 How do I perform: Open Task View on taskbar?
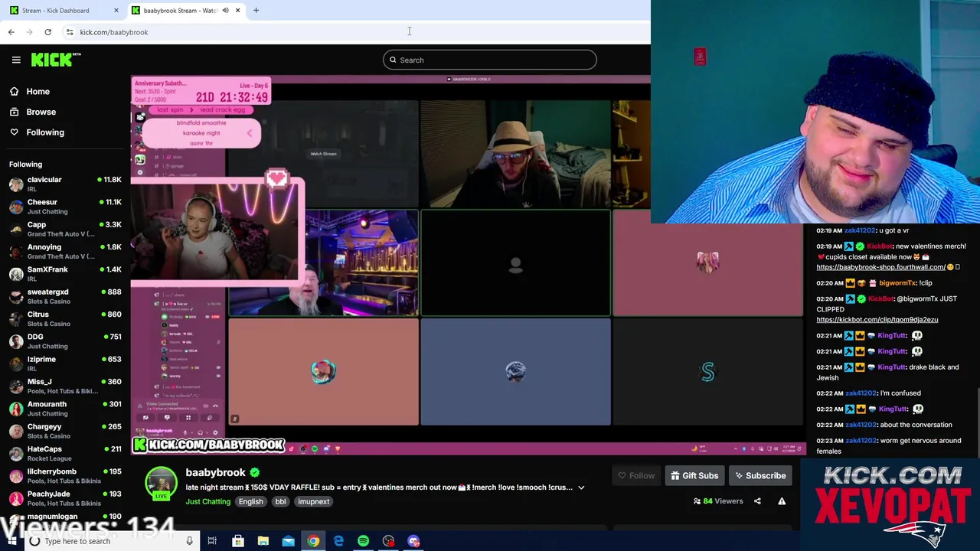(x=212, y=541)
